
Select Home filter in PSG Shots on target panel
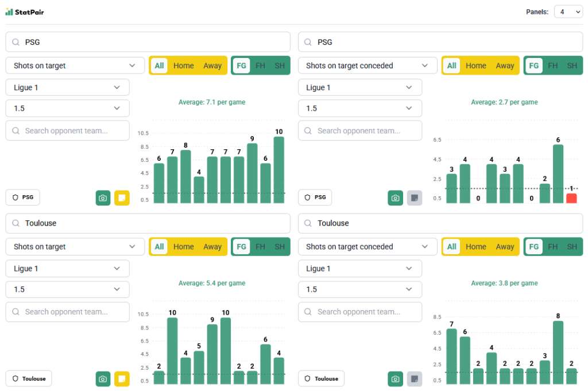(x=184, y=65)
